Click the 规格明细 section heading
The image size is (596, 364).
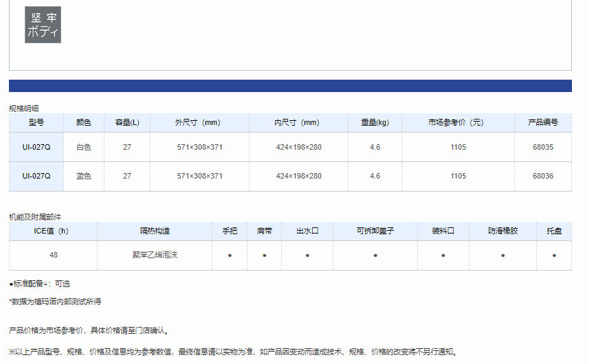click(x=24, y=109)
